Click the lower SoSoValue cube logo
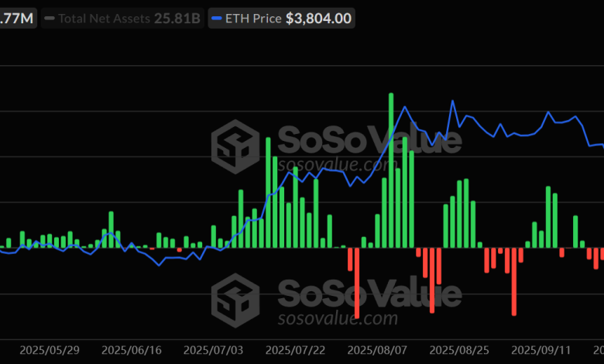The width and height of the screenshot is (604, 364). point(236,298)
